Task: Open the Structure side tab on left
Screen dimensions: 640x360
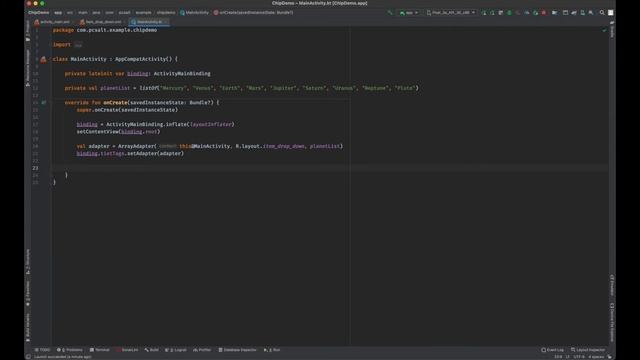Action: 28,261
